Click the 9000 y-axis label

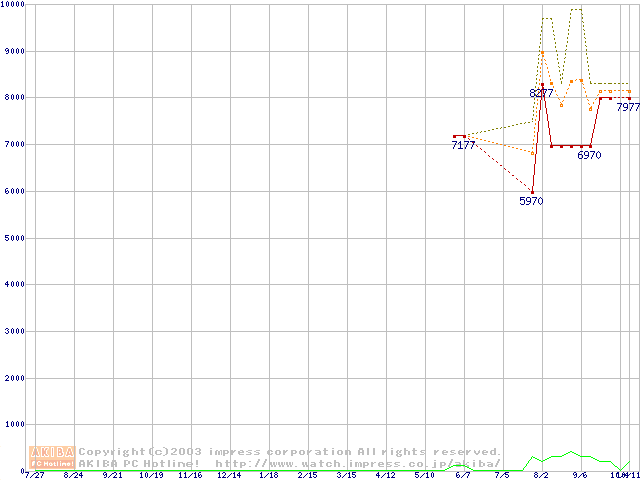coord(12,51)
